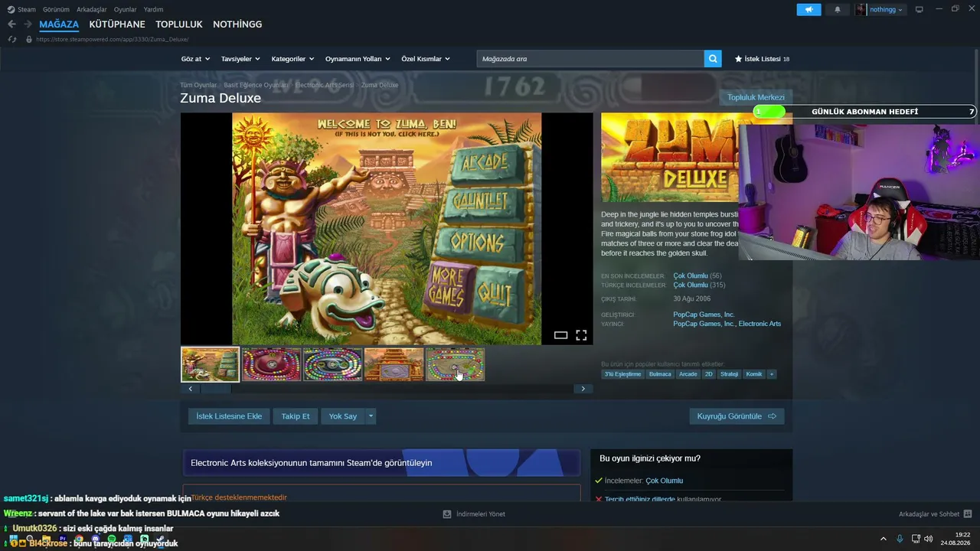Click the Electronic Arts publisher link
This screenshot has height=551, width=980.
point(759,324)
